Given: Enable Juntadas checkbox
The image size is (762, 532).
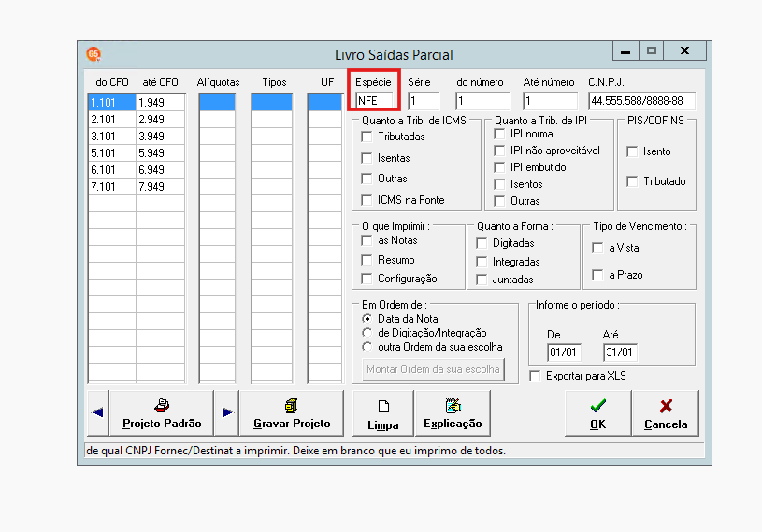Looking at the screenshot, I should coord(482,280).
